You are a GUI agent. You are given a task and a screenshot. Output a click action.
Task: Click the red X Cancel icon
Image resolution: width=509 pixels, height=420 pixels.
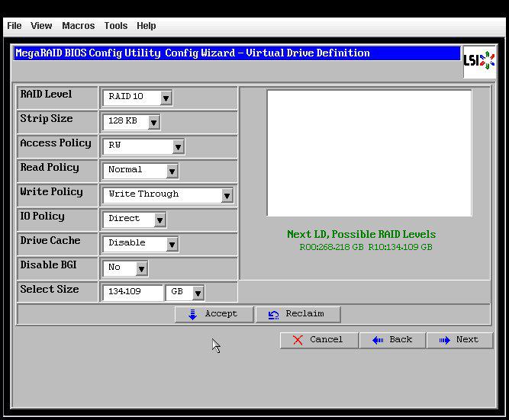(x=298, y=340)
